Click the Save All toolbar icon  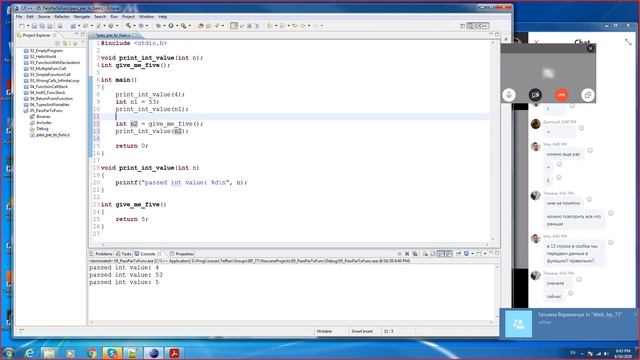(42, 26)
